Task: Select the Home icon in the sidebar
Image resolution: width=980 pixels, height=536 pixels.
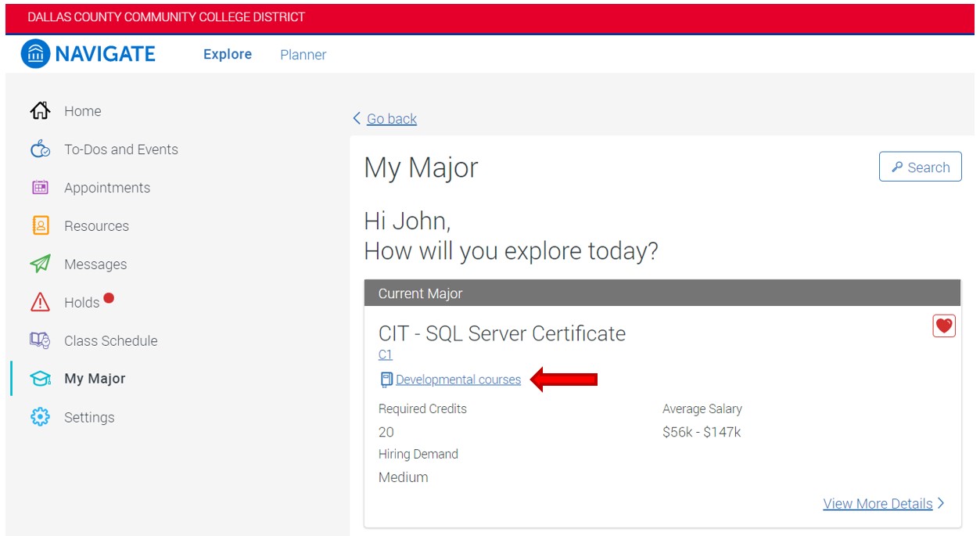Action: [x=40, y=110]
